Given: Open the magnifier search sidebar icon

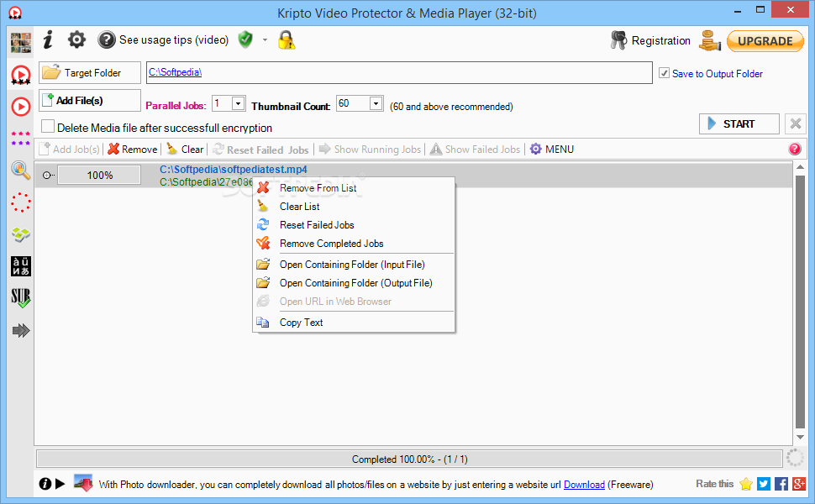Looking at the screenshot, I should point(21,170).
